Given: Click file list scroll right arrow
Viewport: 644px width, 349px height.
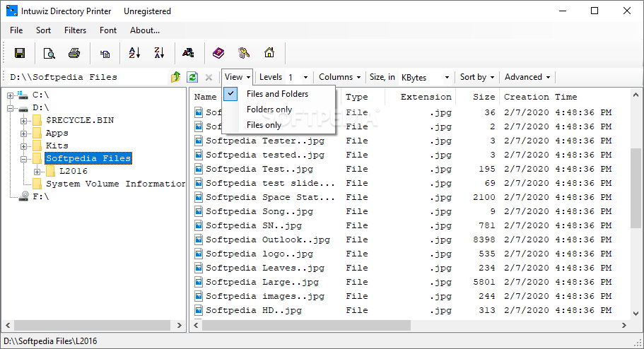Looking at the screenshot, I should point(624,325).
